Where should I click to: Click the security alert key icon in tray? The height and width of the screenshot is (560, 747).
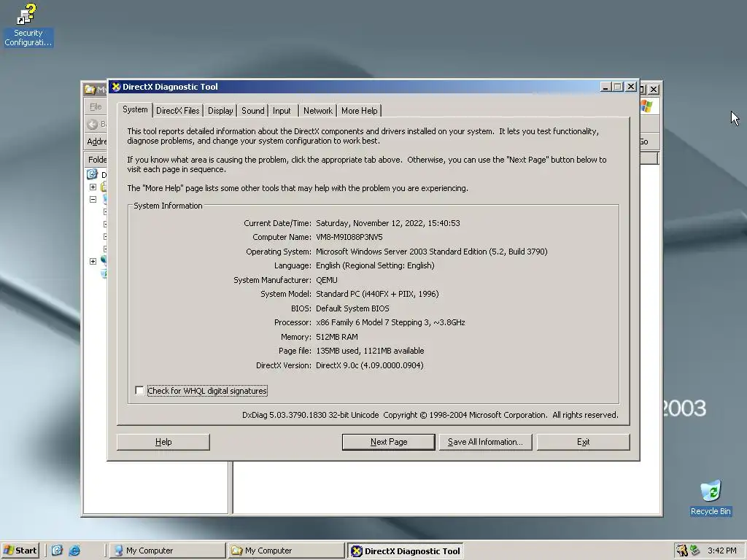click(x=682, y=551)
